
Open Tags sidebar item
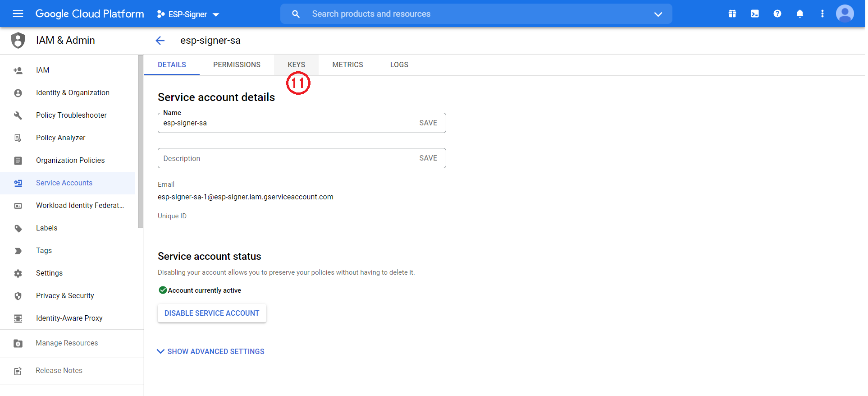click(68, 251)
